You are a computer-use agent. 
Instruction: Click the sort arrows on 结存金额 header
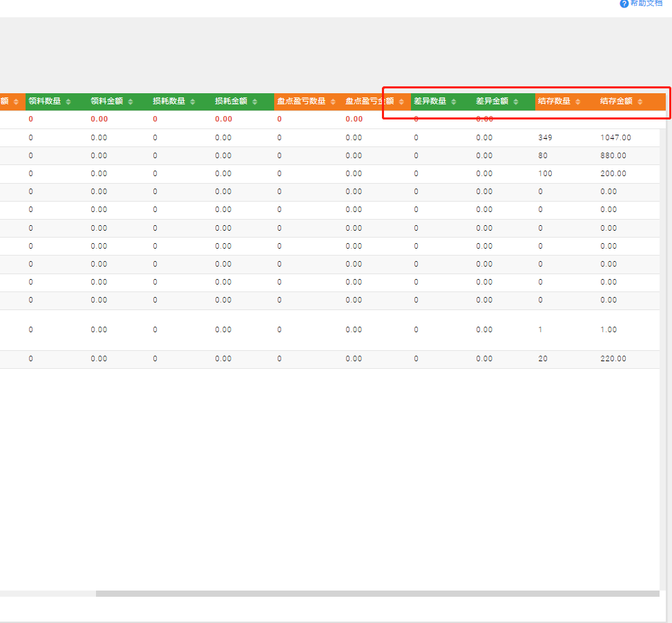point(640,102)
